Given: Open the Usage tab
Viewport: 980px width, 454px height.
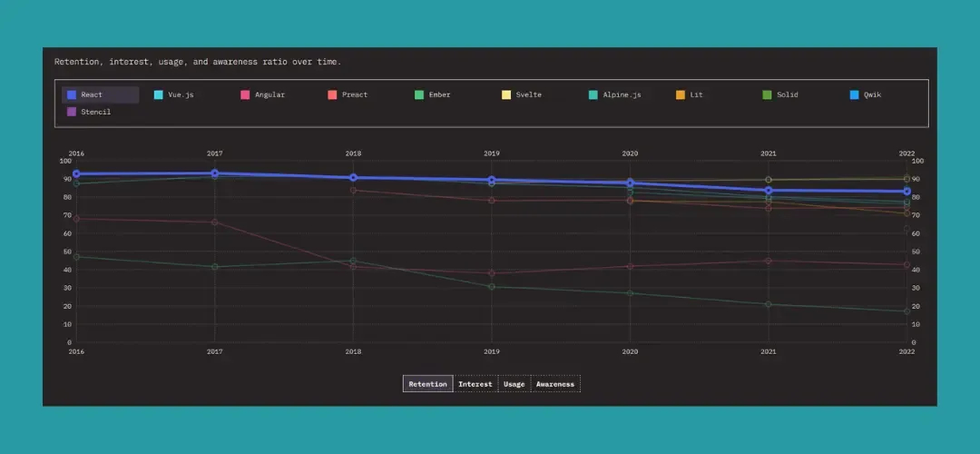Looking at the screenshot, I should [x=514, y=384].
